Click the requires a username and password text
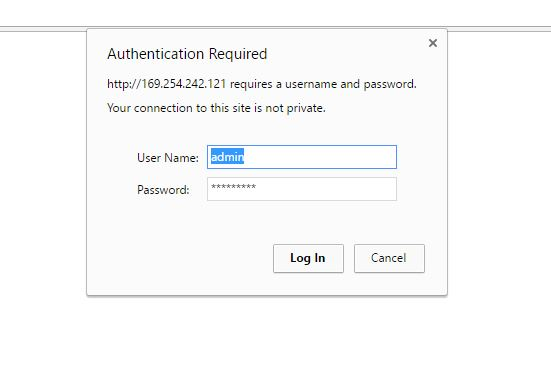This screenshot has width=551, height=370. coord(323,84)
